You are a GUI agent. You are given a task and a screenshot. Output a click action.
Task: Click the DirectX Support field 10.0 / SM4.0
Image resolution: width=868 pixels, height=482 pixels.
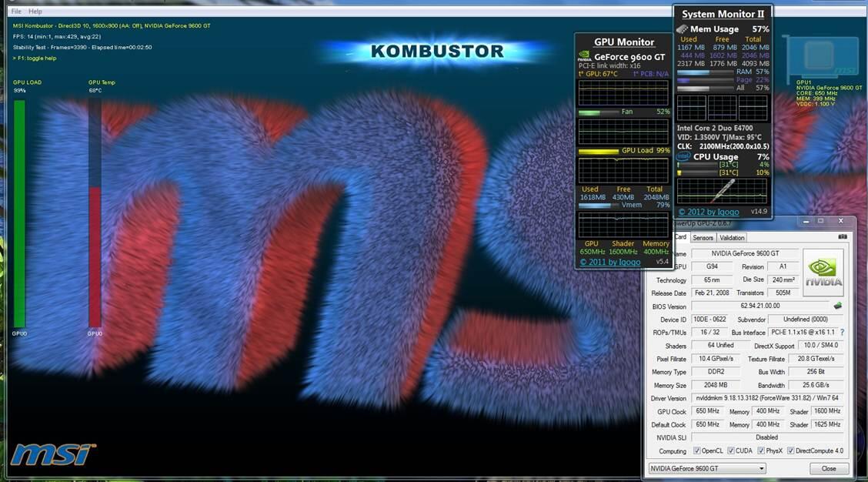[821, 345]
